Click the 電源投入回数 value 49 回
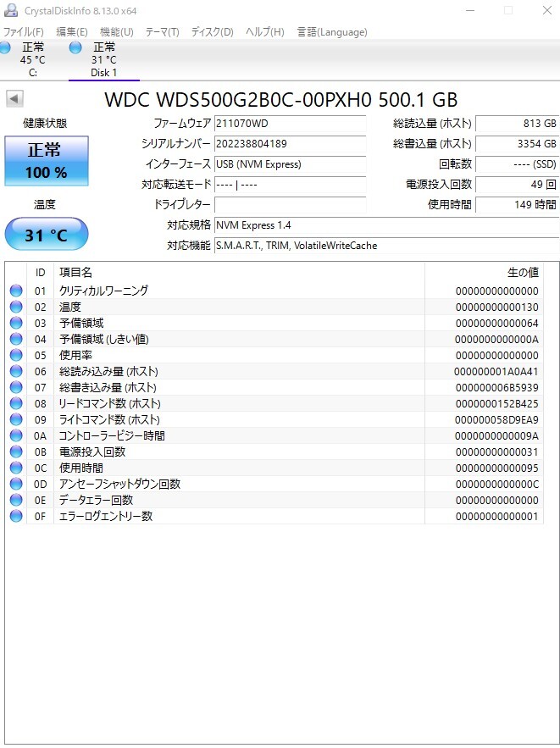Image resolution: width=560 pixels, height=748 pixels. point(518,184)
